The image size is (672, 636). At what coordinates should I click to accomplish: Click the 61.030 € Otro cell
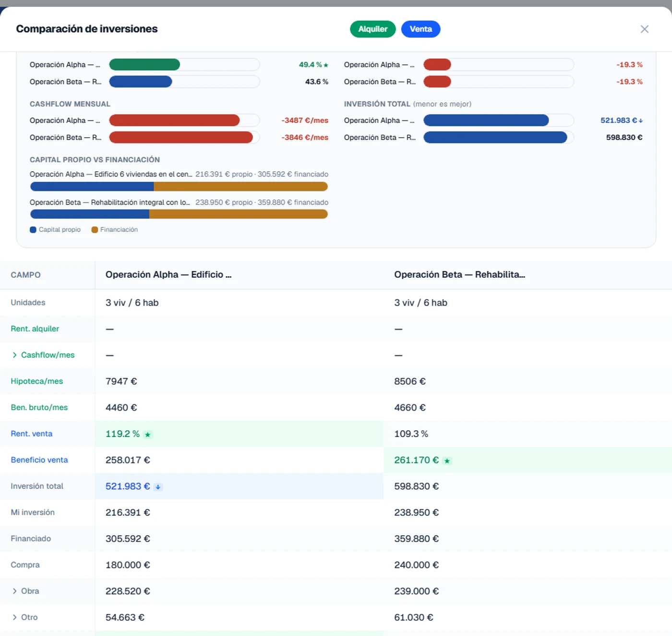pos(413,617)
